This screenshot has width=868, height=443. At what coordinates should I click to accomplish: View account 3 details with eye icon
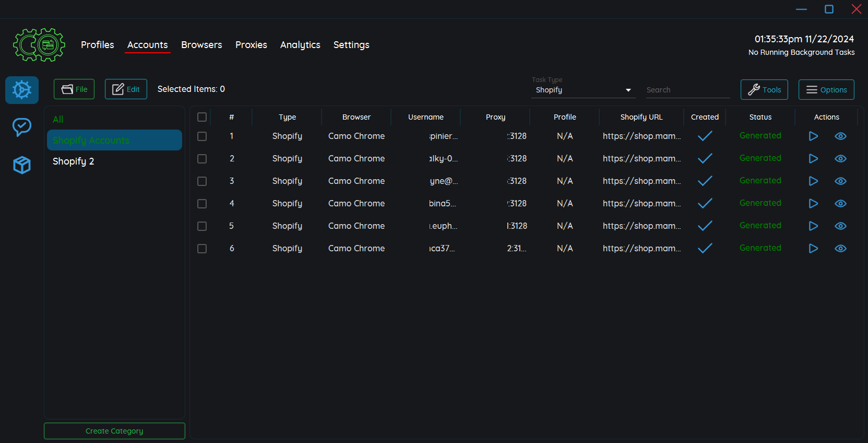coord(840,181)
